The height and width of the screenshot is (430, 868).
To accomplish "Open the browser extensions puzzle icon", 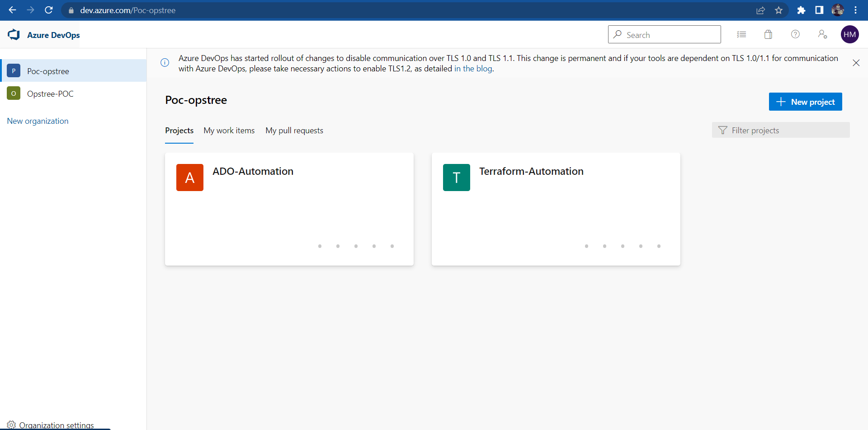I will click(x=801, y=10).
